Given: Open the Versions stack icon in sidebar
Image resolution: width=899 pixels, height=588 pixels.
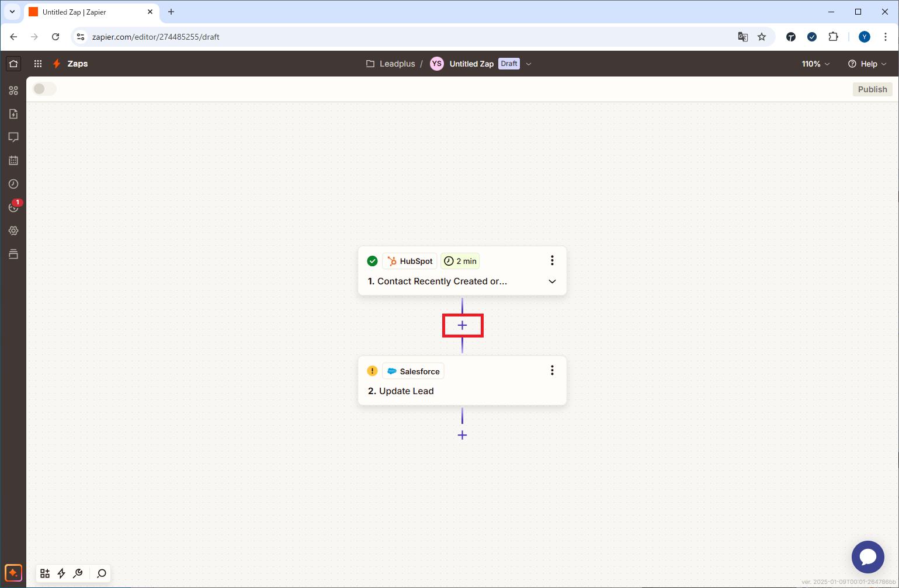Looking at the screenshot, I should (13, 254).
